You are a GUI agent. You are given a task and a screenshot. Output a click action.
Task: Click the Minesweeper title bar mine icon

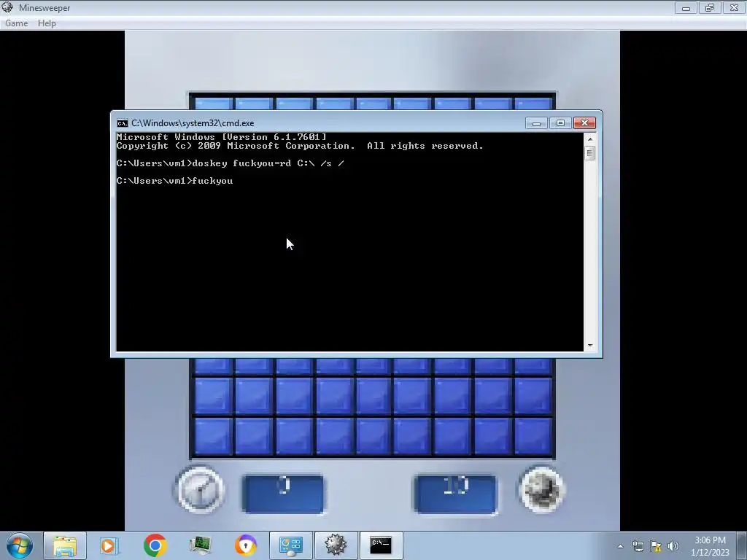[x=7, y=7]
